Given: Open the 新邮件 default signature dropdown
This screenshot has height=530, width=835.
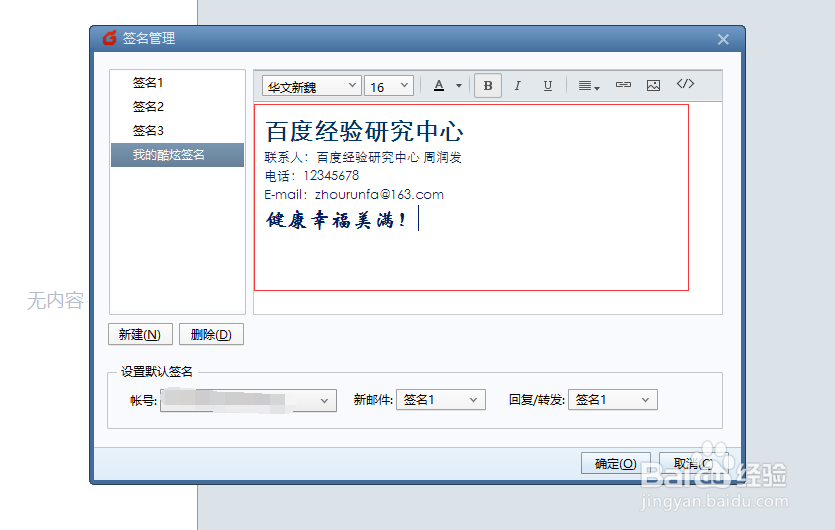Looking at the screenshot, I should click(441, 400).
